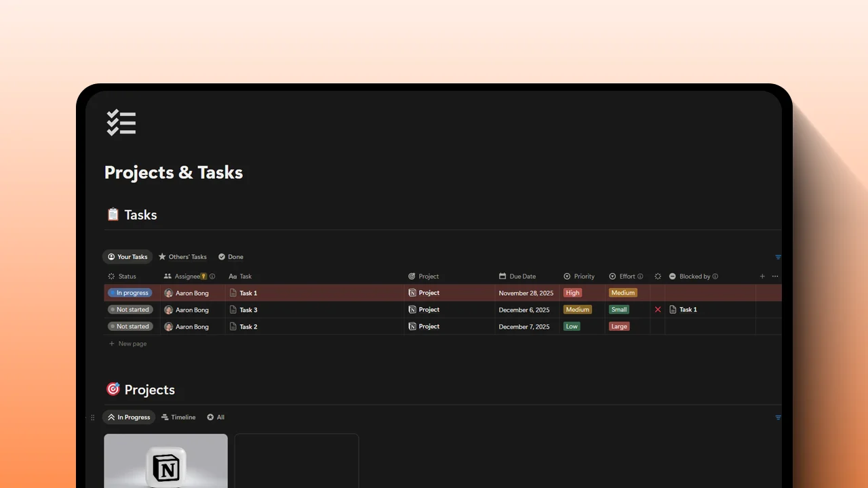Click the December 6, 2025 due date
Viewport: 868px width, 488px height.
(x=524, y=310)
